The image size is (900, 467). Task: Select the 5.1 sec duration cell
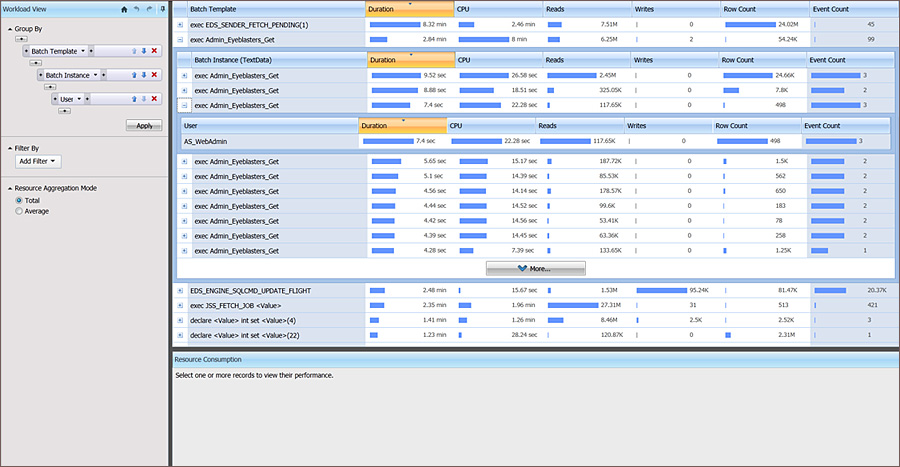coord(411,176)
